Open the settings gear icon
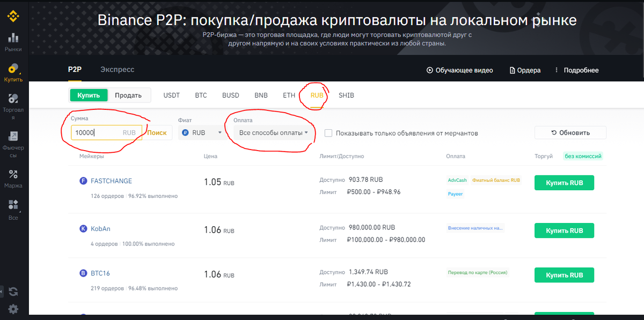Screen dimensions: 644x320 [13, 309]
